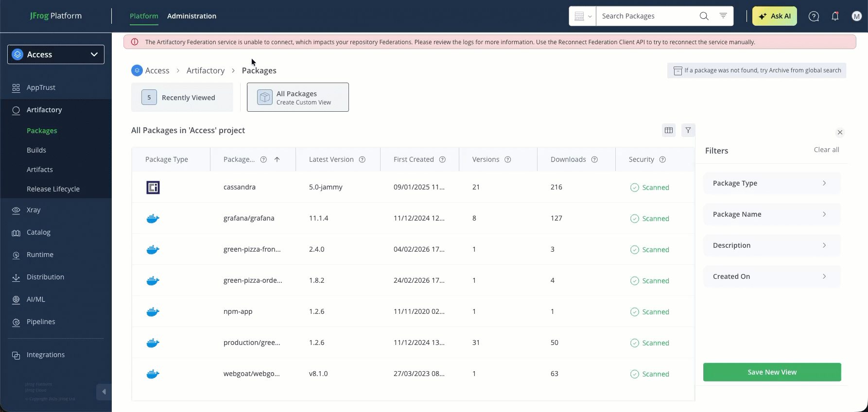The height and width of the screenshot is (412, 868).
Task: Open the table columns customization icon
Action: pos(669,130)
